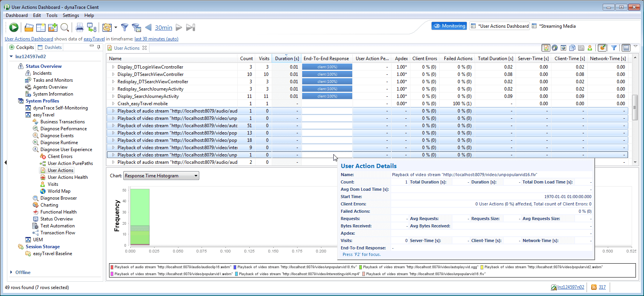
Task: Expand the Crash_easyTravel mobile row
Action: (113, 104)
